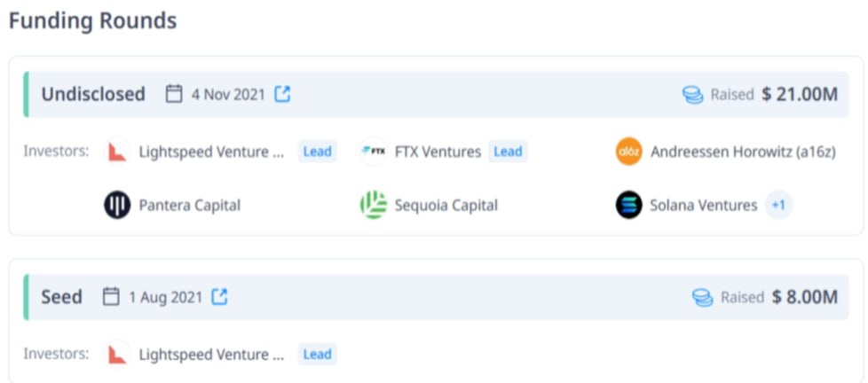Expand the +1 more investors badge

coord(779,205)
